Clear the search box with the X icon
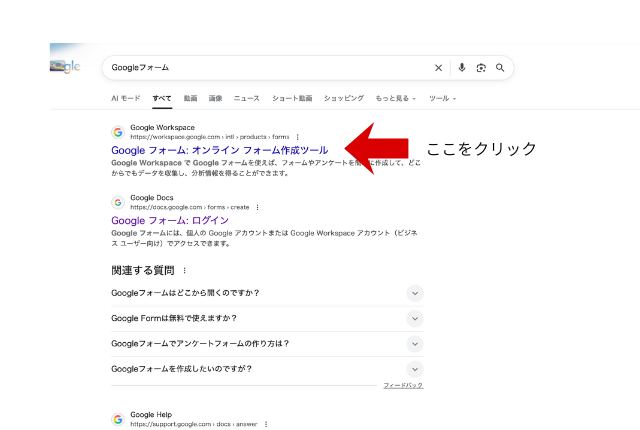The image size is (640, 430). [438, 68]
